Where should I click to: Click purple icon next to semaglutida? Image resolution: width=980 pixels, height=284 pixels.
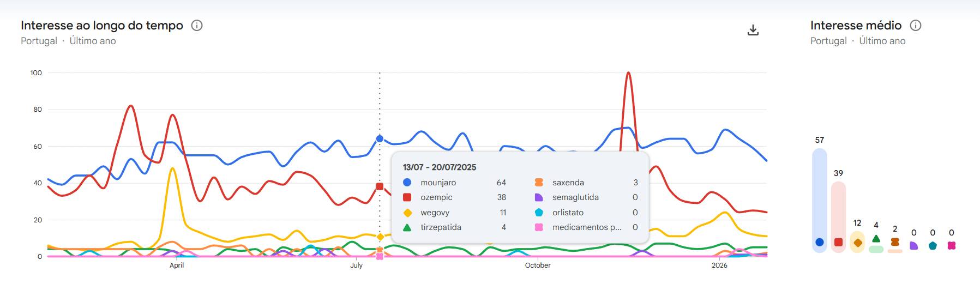click(x=539, y=197)
